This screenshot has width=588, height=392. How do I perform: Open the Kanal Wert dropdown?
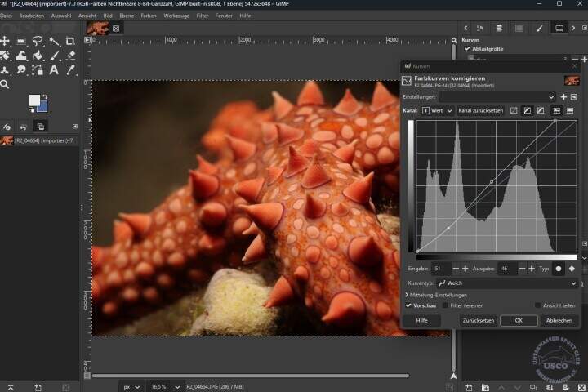pos(437,110)
